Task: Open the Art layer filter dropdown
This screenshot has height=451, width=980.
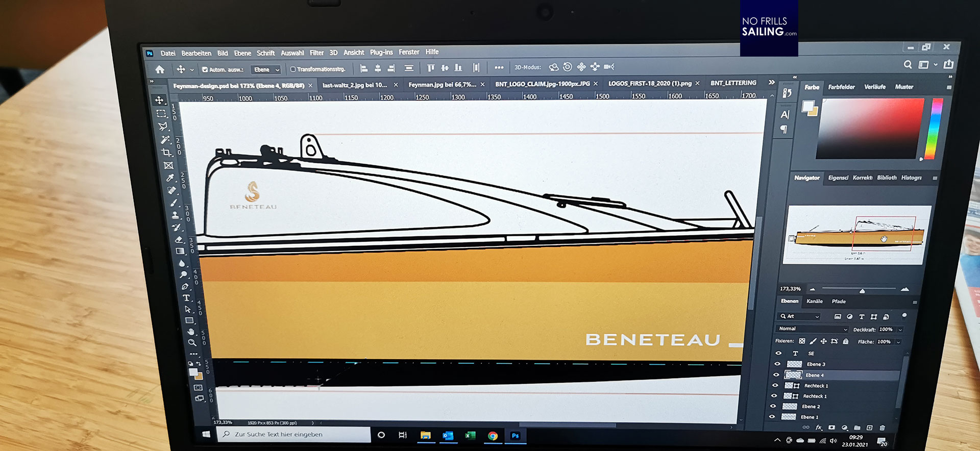Action: 799,316
